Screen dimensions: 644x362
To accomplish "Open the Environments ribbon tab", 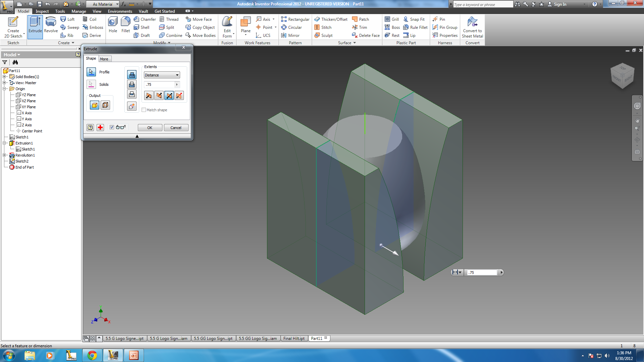I will click(120, 11).
